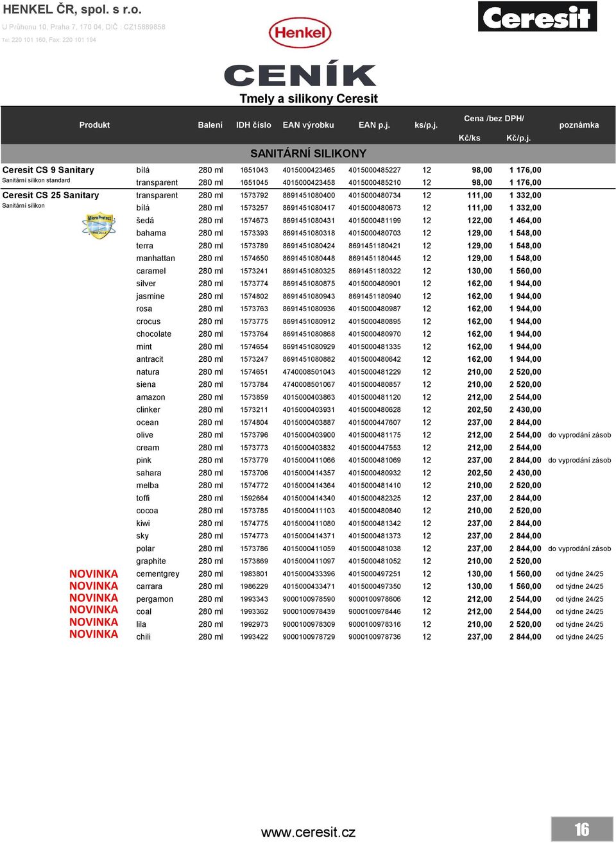This screenshot has height=843, width=616.
Task: Select the 'graphite' color row name
Action: point(151,561)
